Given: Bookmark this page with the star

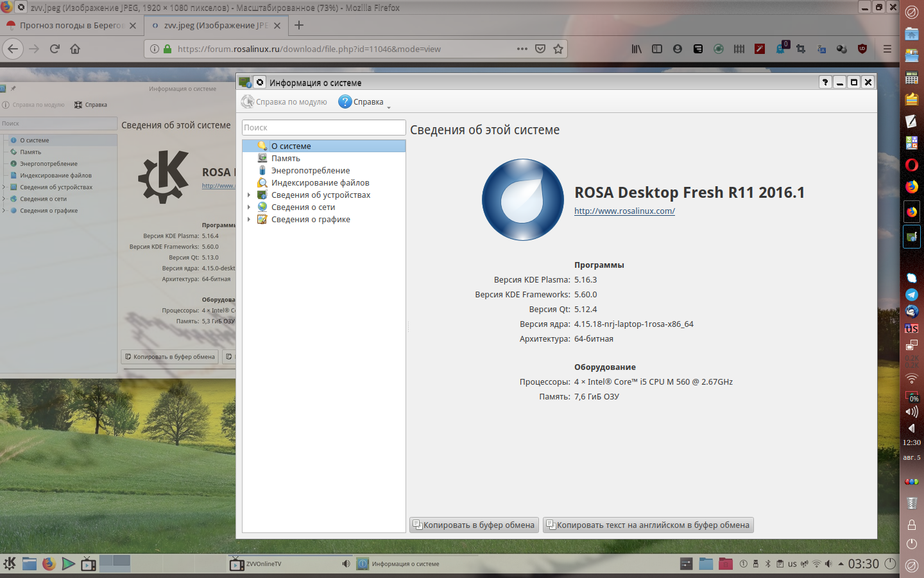Looking at the screenshot, I should [x=558, y=49].
